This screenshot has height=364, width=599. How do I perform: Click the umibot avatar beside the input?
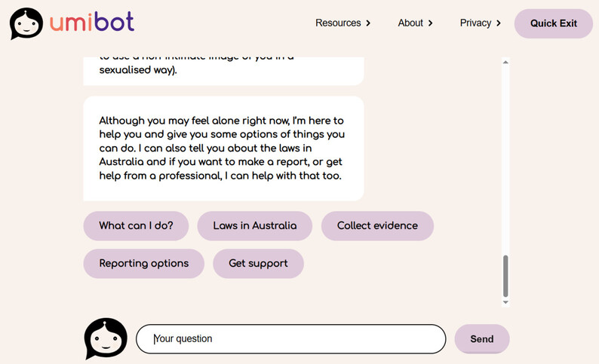pyautogui.click(x=106, y=338)
